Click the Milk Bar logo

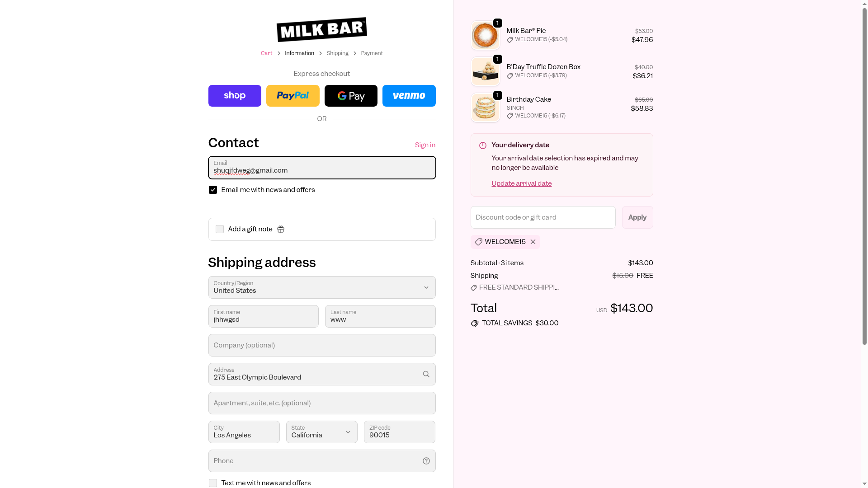point(321,30)
